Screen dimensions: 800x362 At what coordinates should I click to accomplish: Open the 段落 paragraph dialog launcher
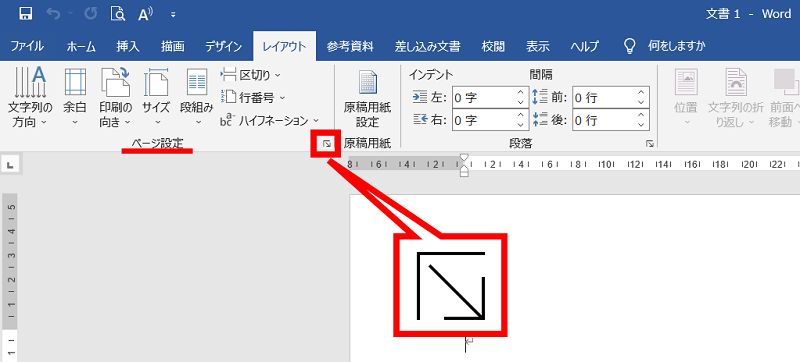coord(649,144)
